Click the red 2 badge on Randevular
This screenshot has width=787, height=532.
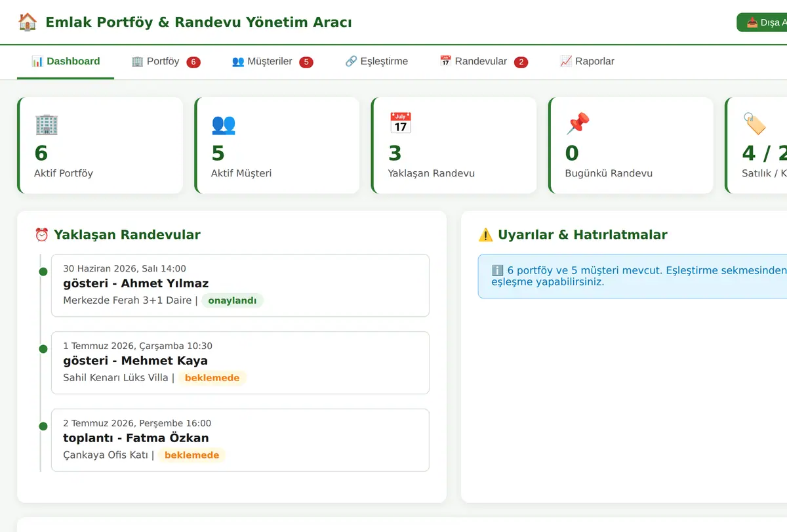pos(521,62)
